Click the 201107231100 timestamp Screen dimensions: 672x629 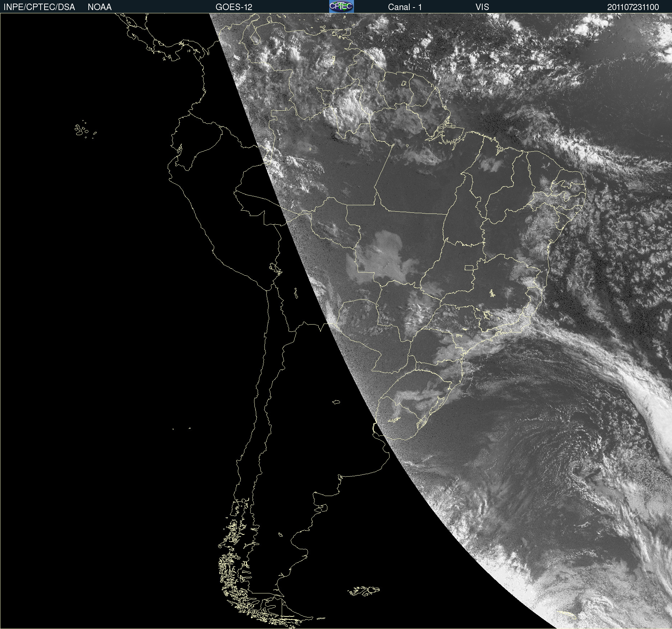click(633, 7)
